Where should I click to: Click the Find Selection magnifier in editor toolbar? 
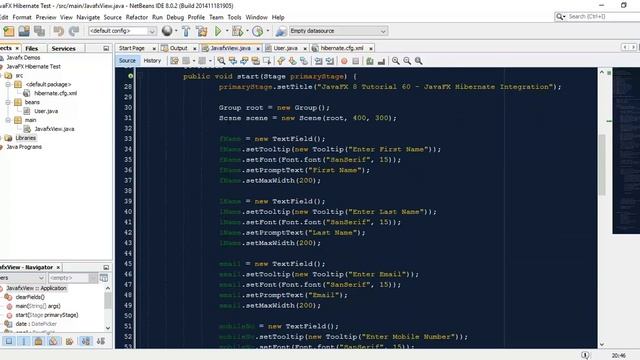[x=221, y=61]
